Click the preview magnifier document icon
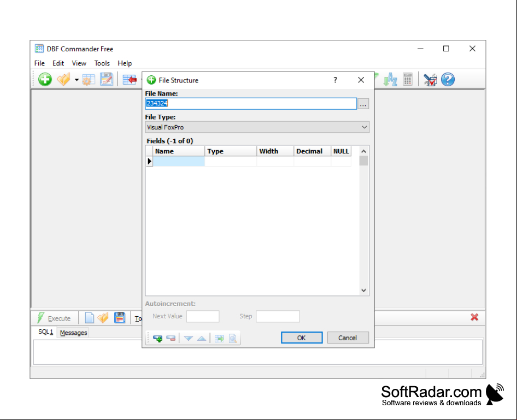Viewport: 517px width, 420px height. [x=233, y=338]
